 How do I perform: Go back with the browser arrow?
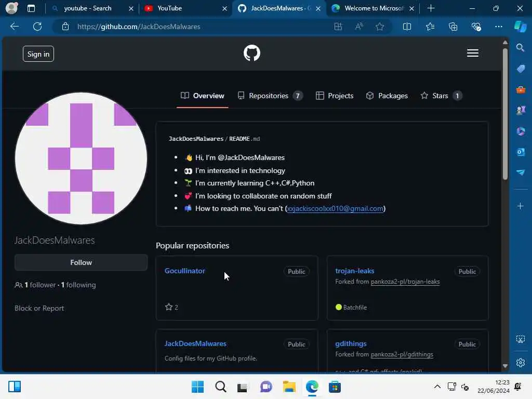pyautogui.click(x=14, y=26)
